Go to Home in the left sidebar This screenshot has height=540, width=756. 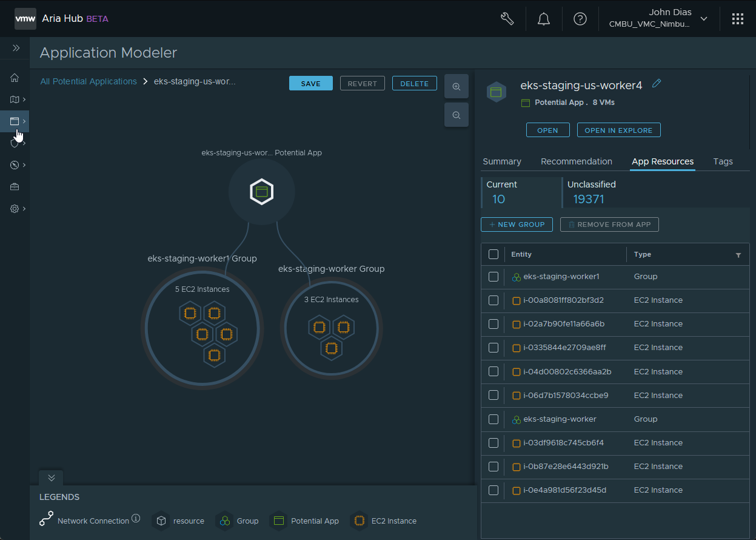(15, 78)
